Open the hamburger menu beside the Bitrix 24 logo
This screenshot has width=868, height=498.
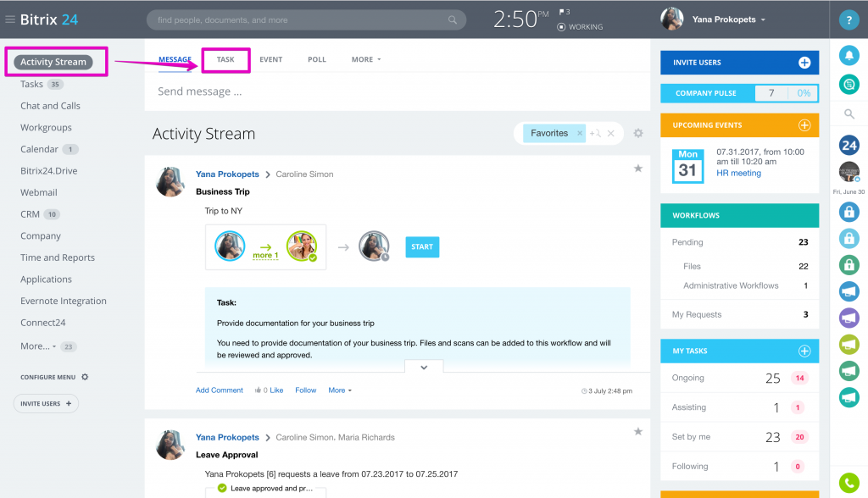10,19
